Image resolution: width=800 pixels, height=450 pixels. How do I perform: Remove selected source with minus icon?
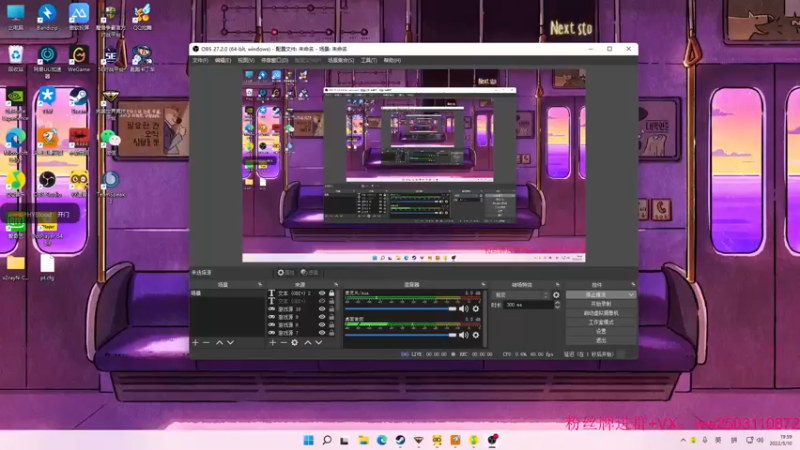coord(284,342)
